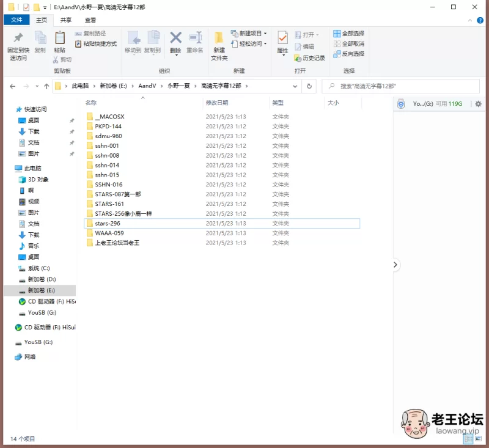This screenshot has height=448, width=489.
Task: Sort by the 修改日期 date column header
Action: 217,103
